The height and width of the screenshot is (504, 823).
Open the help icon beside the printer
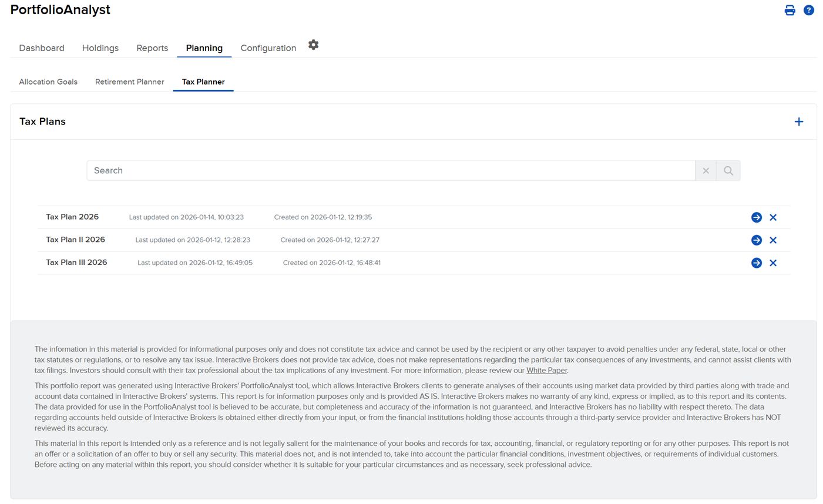pos(809,10)
